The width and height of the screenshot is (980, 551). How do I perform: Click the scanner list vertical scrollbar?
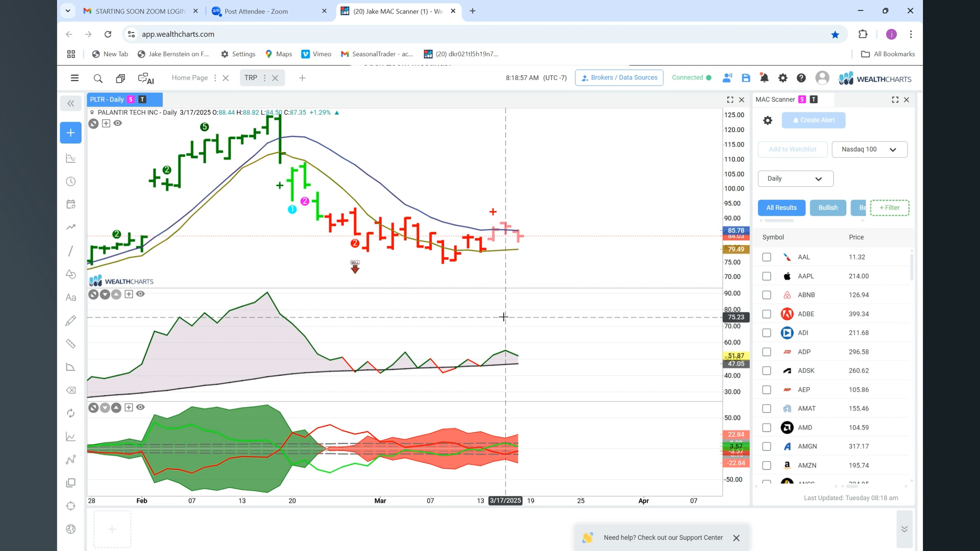point(912,266)
